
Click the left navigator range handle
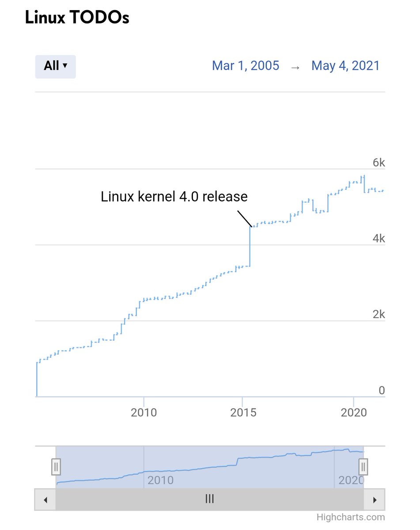click(x=56, y=466)
